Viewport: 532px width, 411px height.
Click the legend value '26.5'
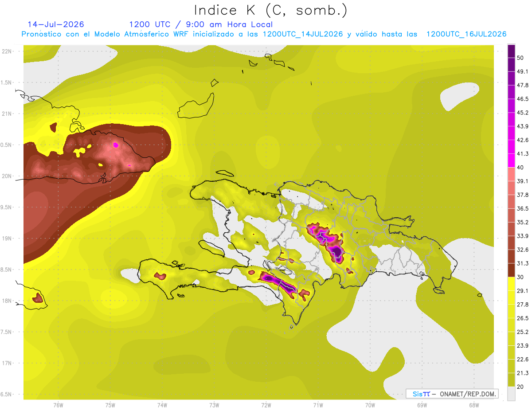click(x=522, y=318)
